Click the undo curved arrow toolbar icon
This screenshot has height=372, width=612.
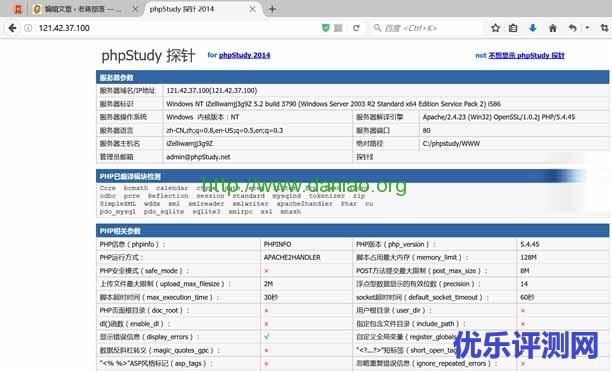572,28
